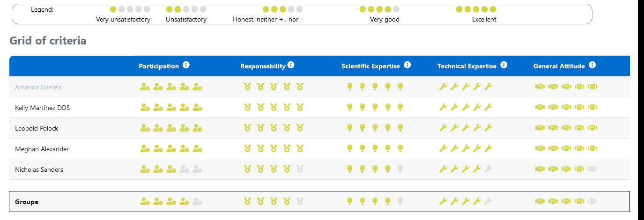Show General Attitude info icon details

click(x=592, y=65)
